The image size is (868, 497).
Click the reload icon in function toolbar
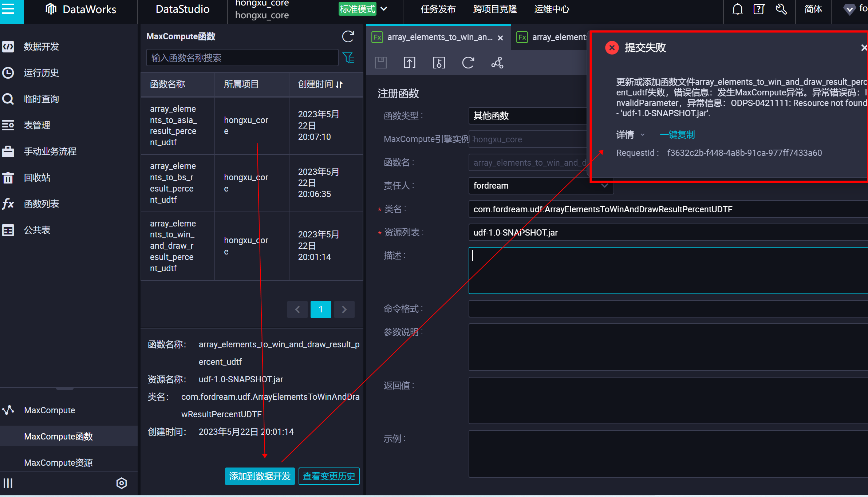coord(468,63)
